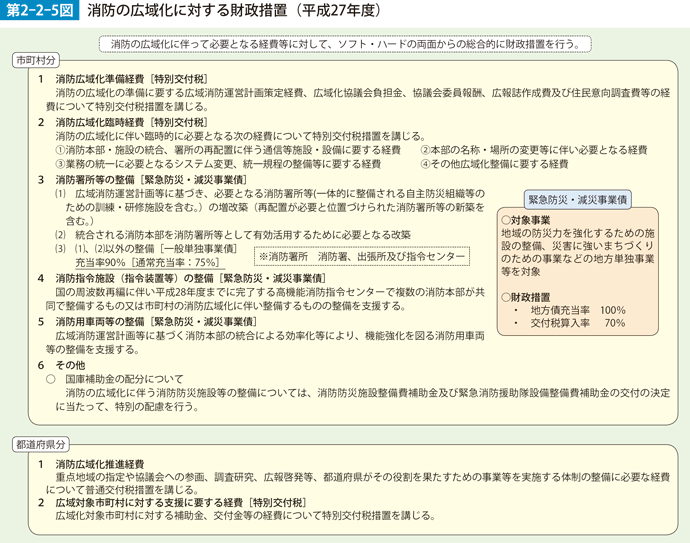Screen dimensions: 690x543
Task: Click the ○財政措置 heading
Action: (525, 297)
